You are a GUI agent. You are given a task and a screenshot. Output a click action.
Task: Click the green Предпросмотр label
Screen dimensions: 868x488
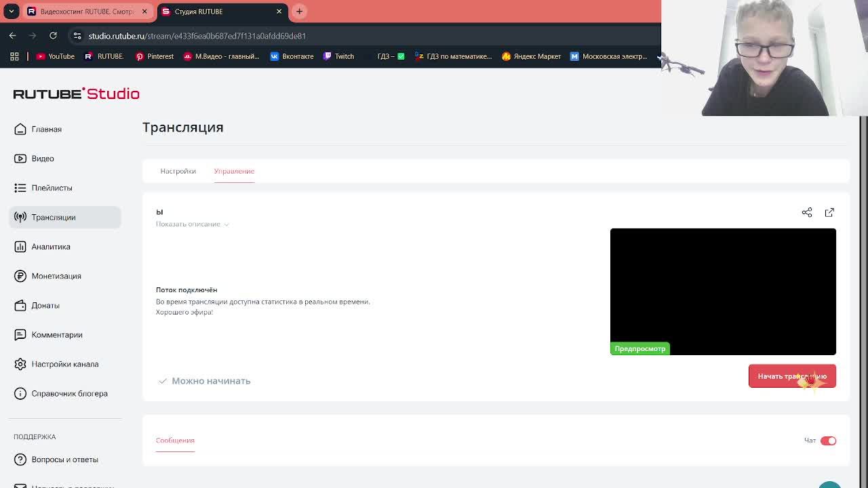click(x=640, y=348)
